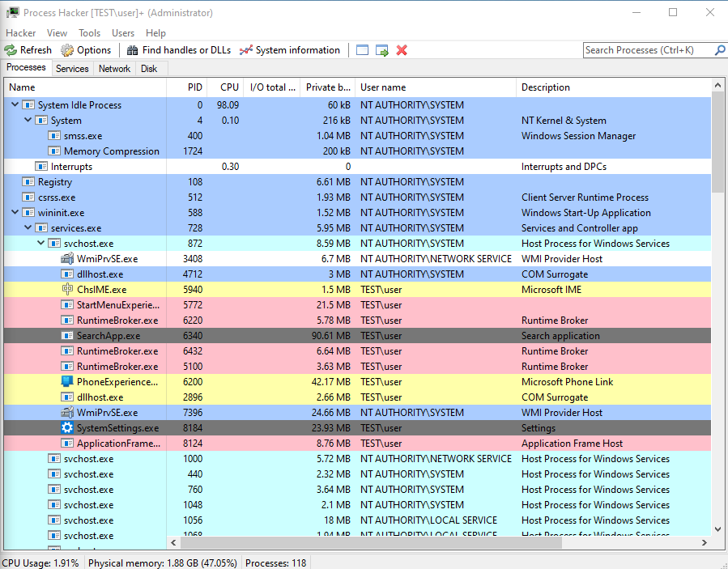The width and height of the screenshot is (728, 569).
Task: Open the Help menu
Action: tap(155, 33)
